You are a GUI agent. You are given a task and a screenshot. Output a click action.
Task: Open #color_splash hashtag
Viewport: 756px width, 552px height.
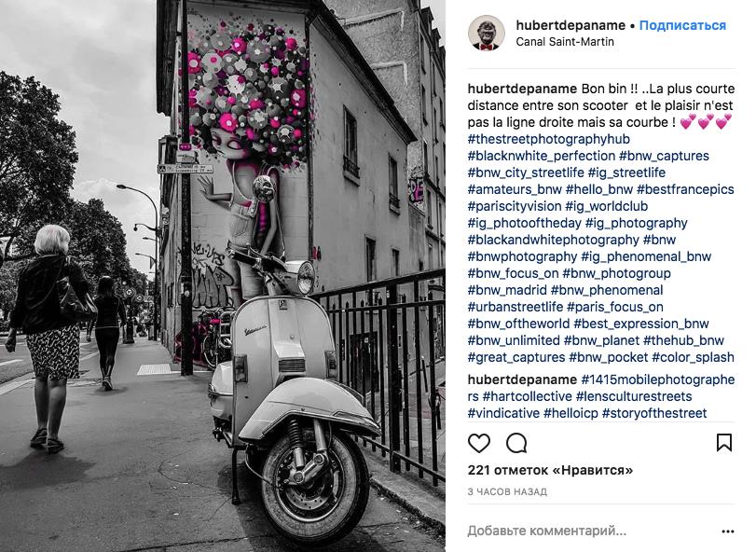tap(693, 357)
